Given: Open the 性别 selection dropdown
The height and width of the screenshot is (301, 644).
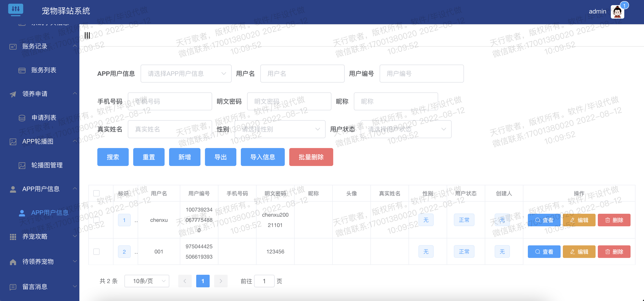Looking at the screenshot, I should point(280,129).
